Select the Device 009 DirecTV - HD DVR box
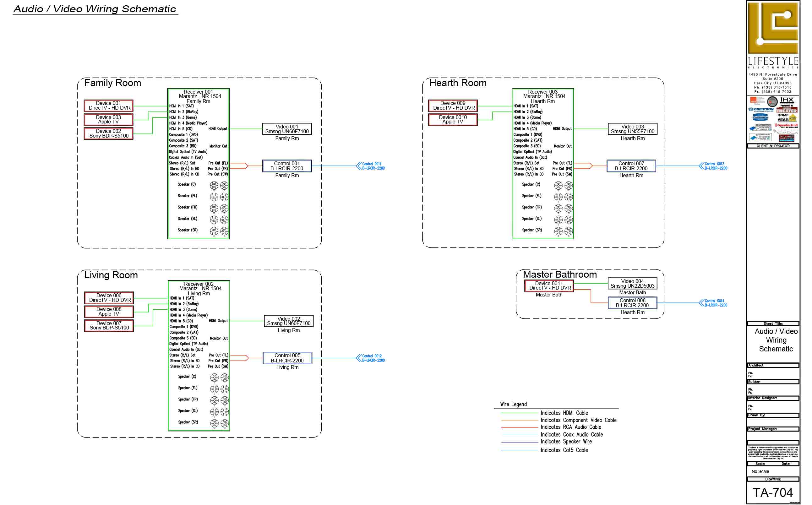Image resolution: width=812 pixels, height=505 pixels. tap(453, 106)
